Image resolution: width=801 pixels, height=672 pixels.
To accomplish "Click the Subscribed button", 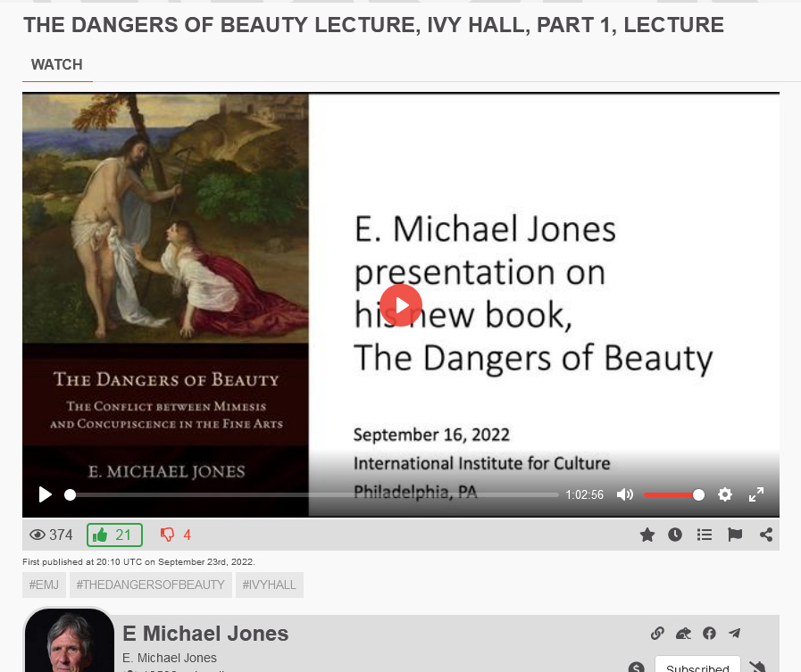I will (697, 665).
